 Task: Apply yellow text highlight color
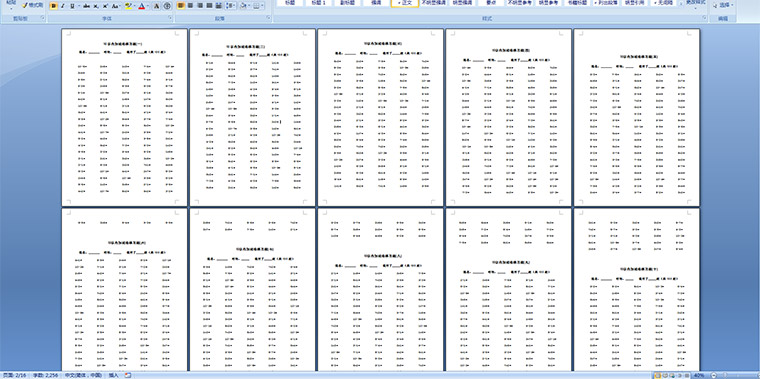click(128, 6)
